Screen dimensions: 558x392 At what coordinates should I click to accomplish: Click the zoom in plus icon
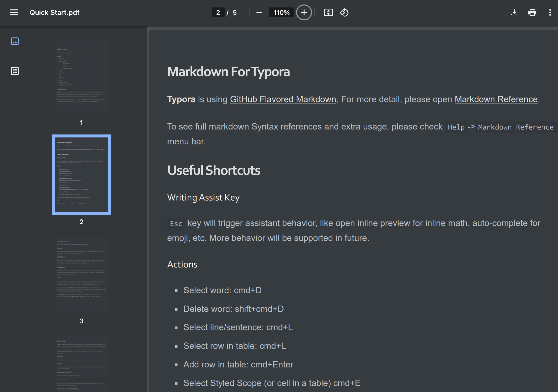[304, 12]
